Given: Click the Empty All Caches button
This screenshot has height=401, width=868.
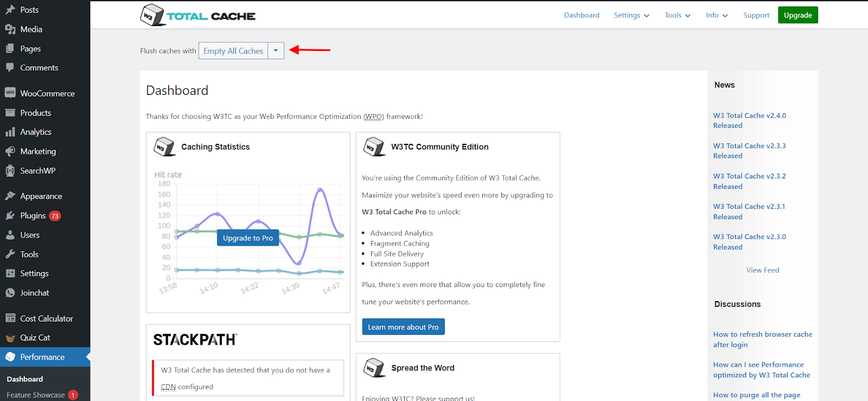Looking at the screenshot, I should coord(233,50).
